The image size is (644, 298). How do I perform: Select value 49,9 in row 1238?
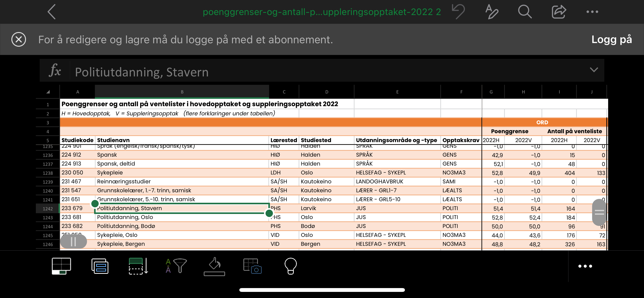coord(523,173)
